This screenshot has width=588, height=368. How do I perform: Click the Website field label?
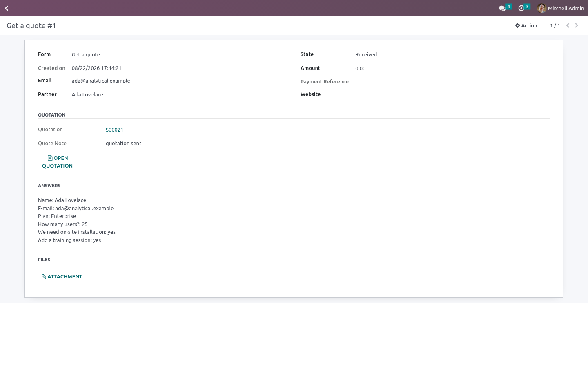[x=310, y=94]
